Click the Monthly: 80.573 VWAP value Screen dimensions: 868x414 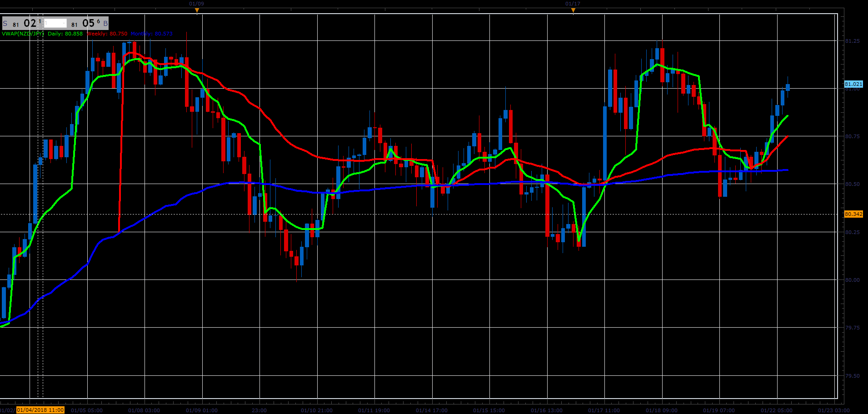point(152,34)
